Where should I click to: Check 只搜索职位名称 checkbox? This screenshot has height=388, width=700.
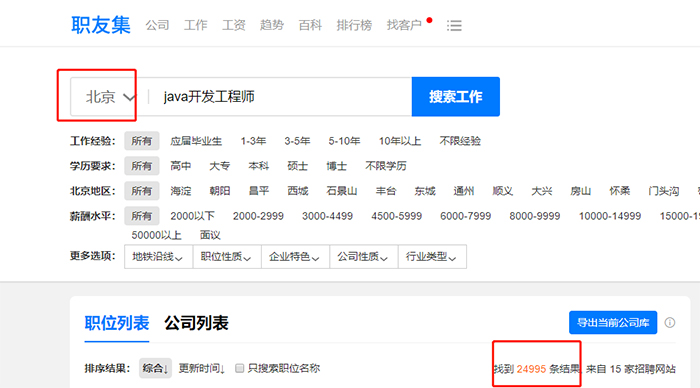(240, 368)
